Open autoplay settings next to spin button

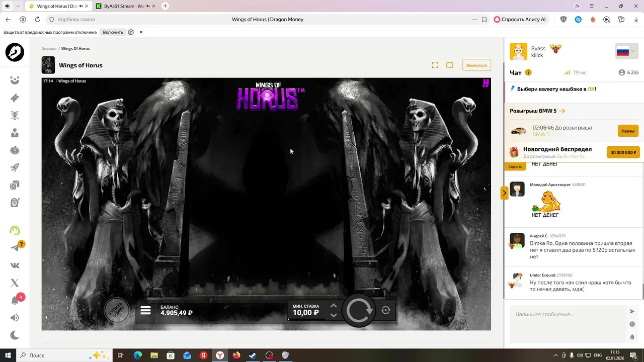[386, 310]
